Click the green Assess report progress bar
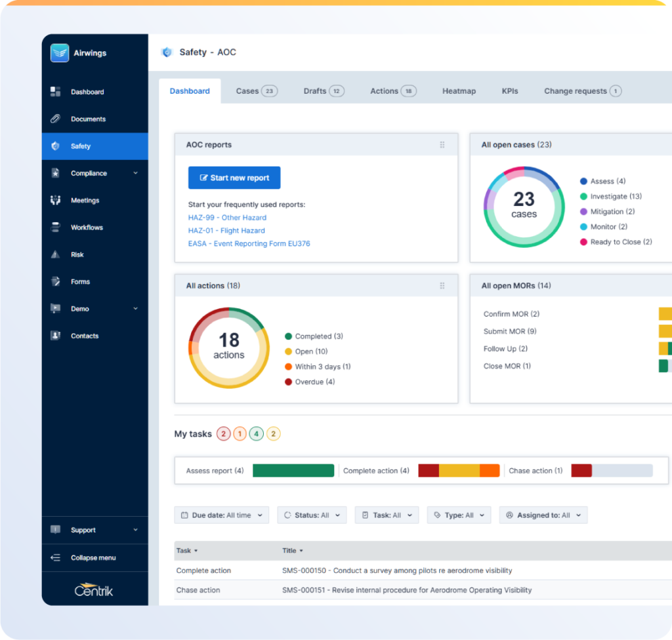This screenshot has height=640, width=672. [x=293, y=471]
